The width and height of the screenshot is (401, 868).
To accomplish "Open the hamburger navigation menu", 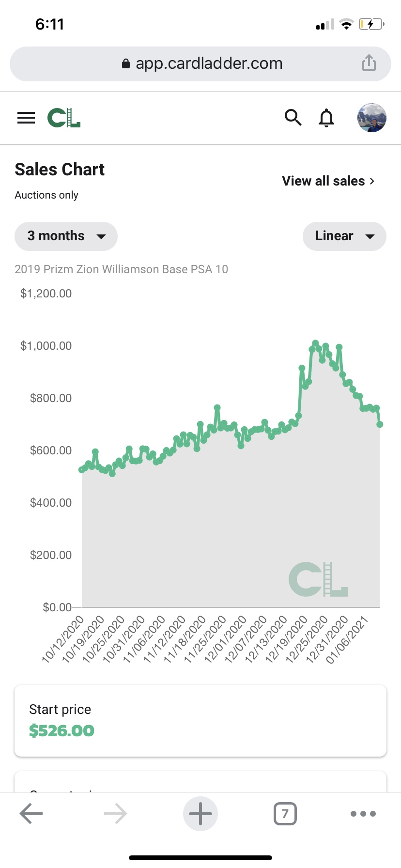I will [x=26, y=118].
